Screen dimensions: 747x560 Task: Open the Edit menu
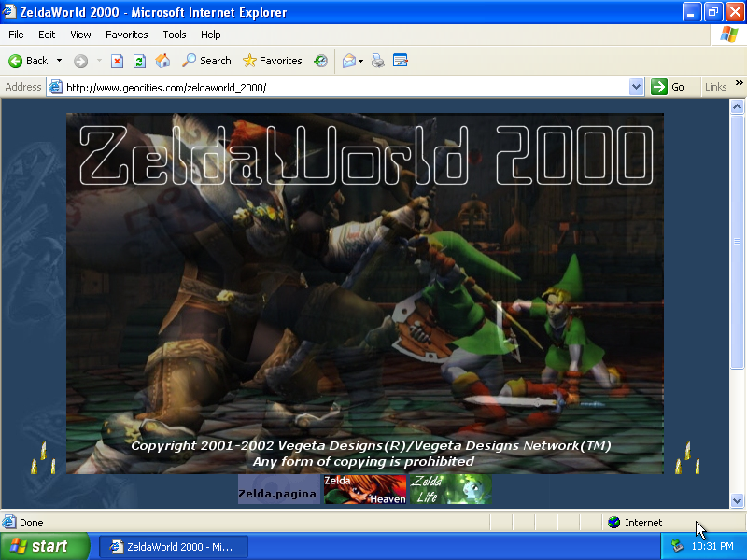pos(47,35)
